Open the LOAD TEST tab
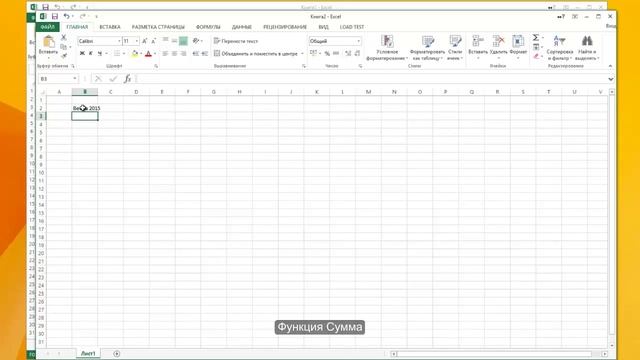Viewport: 640px width, 360px height. [x=352, y=27]
